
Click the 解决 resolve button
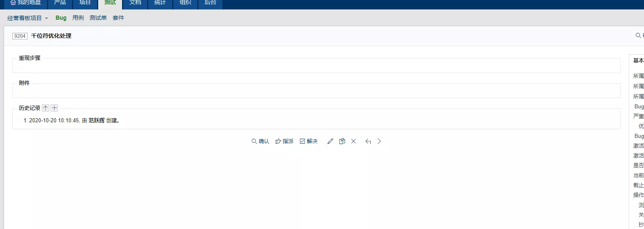(x=309, y=141)
